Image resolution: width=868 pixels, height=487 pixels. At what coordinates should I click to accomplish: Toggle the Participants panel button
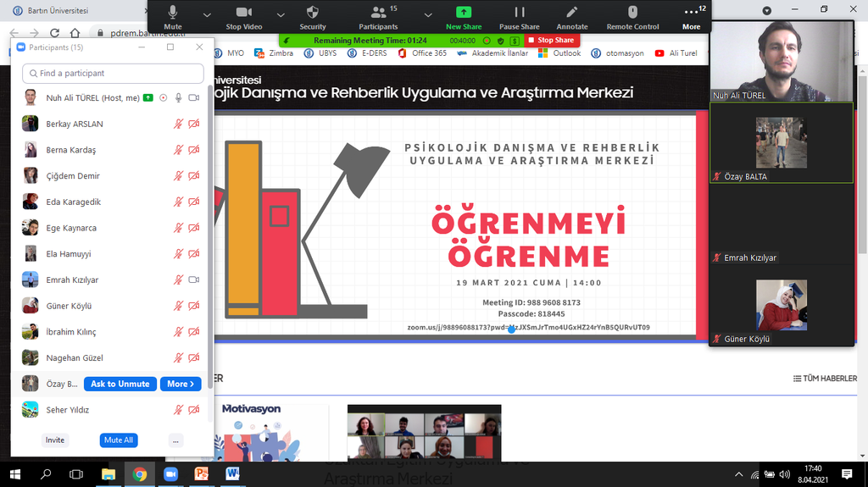[x=378, y=17]
